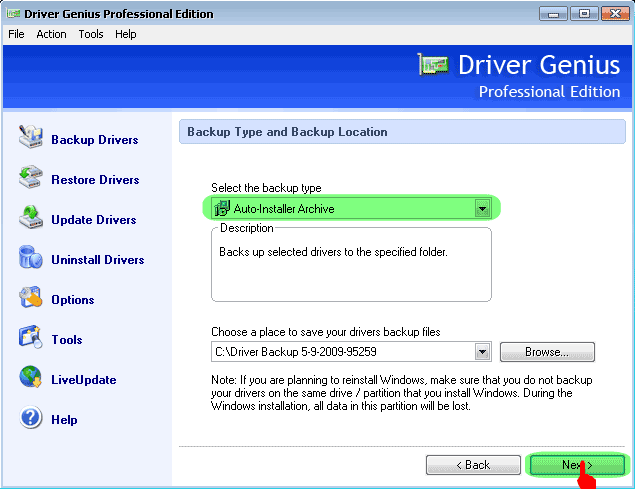Click the Tools sidebar icon

tap(30, 337)
